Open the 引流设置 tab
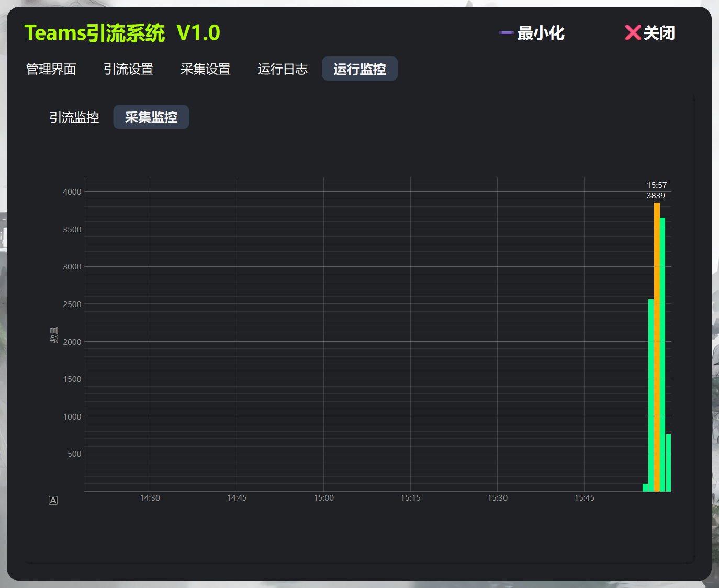 [128, 69]
